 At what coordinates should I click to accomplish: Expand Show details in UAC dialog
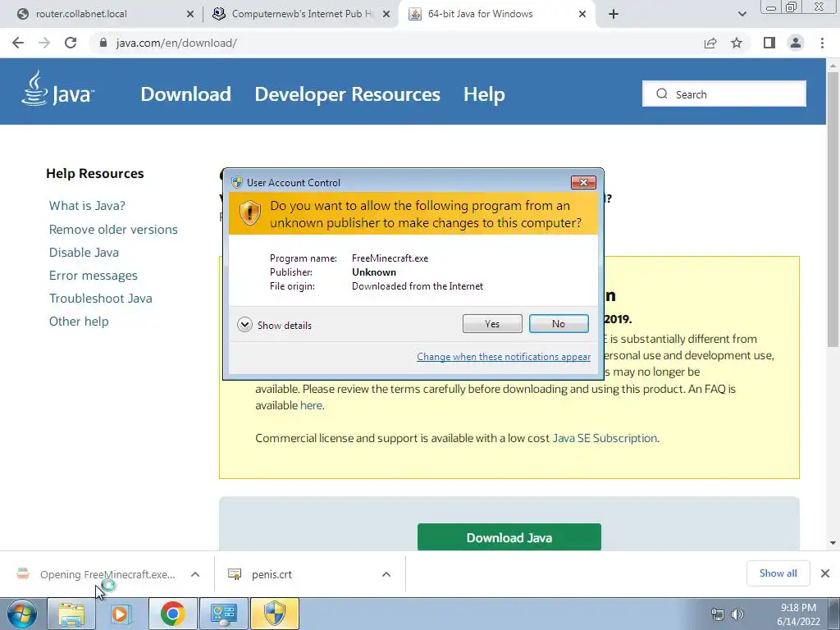click(274, 325)
